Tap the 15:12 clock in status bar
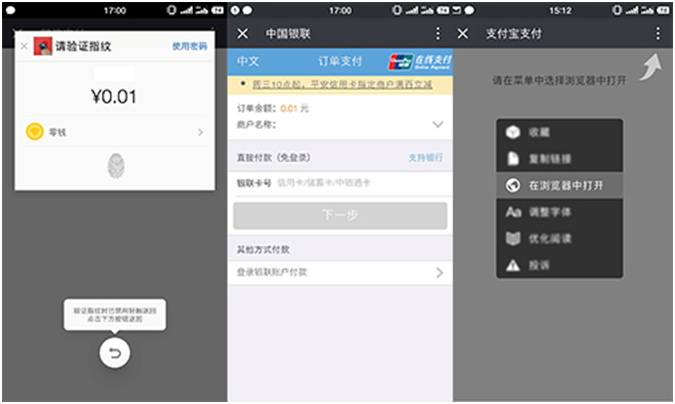The image size is (675, 404). tap(560, 10)
